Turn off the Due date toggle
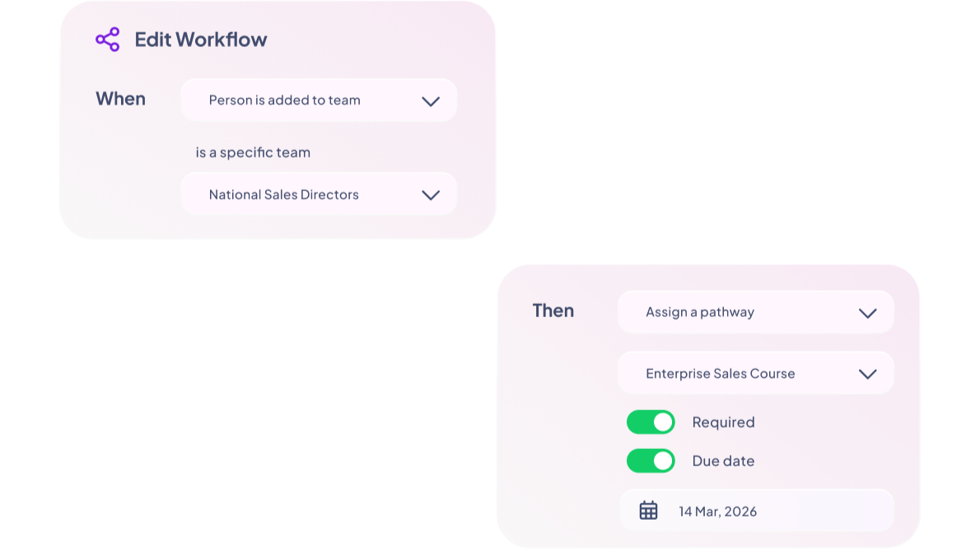The width and height of the screenshot is (980, 551). [651, 461]
